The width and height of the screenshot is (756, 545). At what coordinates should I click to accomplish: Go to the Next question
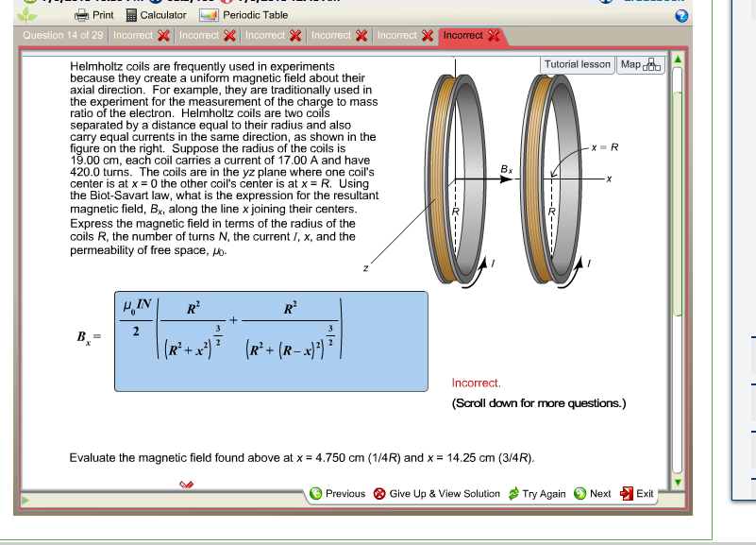pyautogui.click(x=590, y=493)
